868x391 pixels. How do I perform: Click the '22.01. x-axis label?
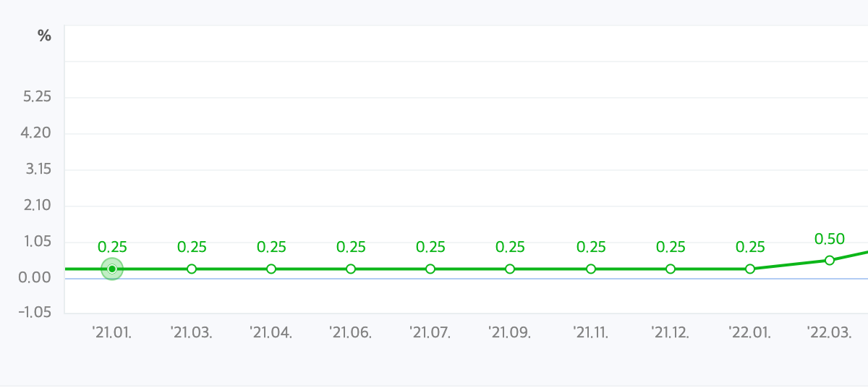[750, 333]
